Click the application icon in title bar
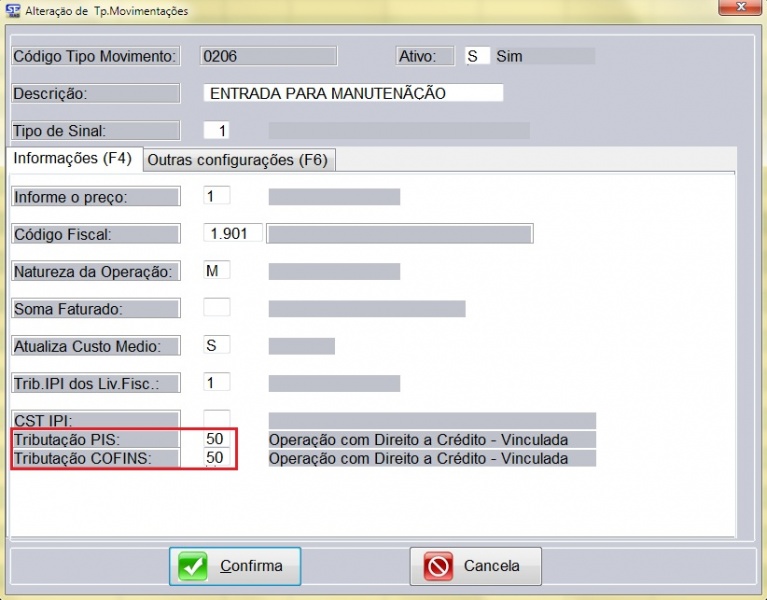This screenshot has height=600, width=767. pyautogui.click(x=13, y=11)
